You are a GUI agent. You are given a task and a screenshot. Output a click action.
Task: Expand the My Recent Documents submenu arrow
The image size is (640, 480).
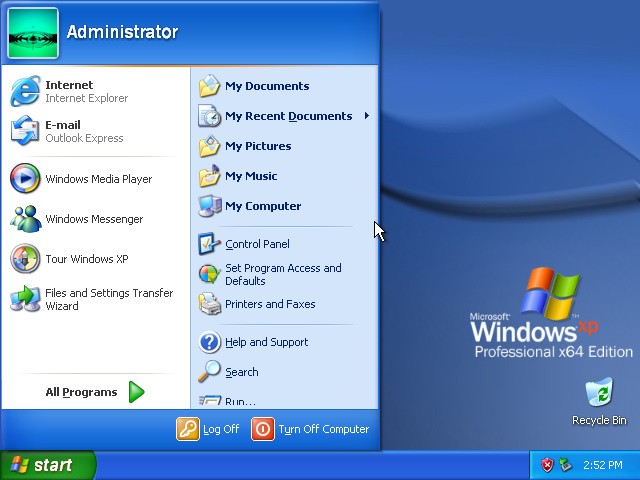click(x=367, y=116)
